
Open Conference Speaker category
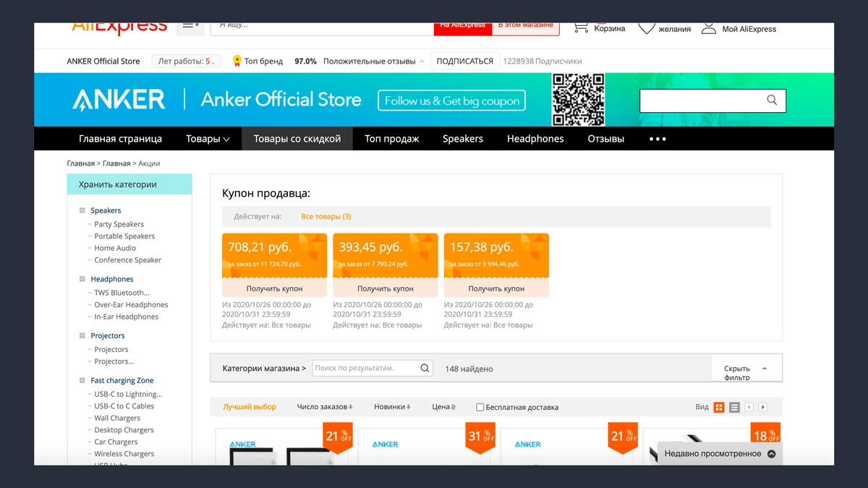[128, 260]
